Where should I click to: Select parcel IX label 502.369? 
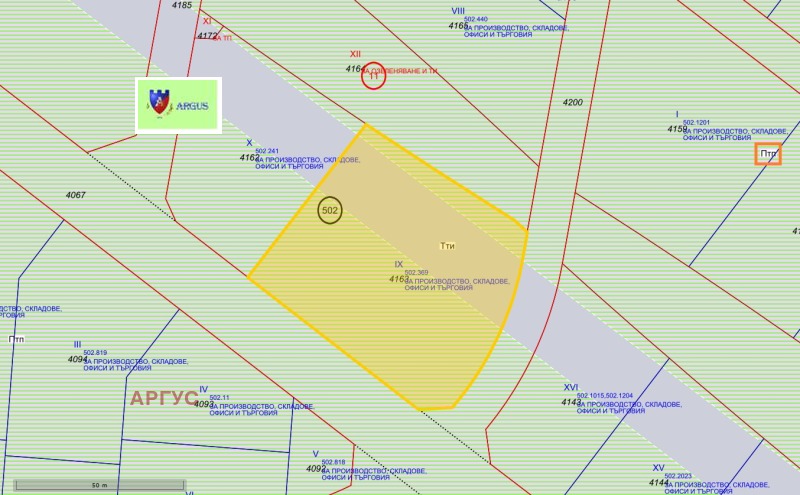point(416,272)
